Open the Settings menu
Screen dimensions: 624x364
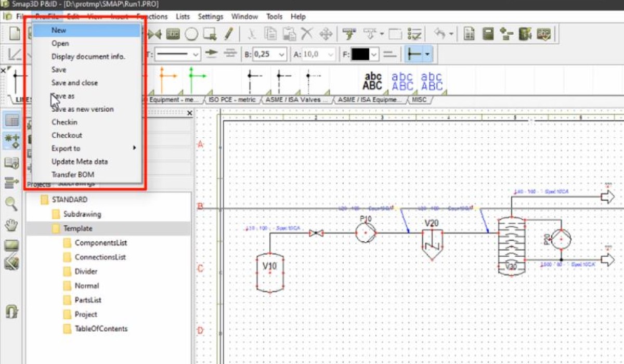(210, 17)
